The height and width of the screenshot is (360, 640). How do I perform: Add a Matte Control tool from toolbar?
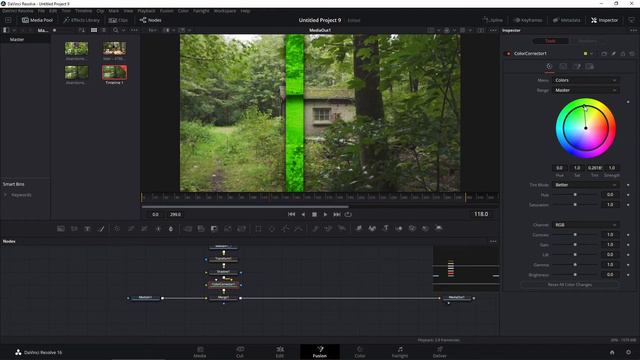214,229
